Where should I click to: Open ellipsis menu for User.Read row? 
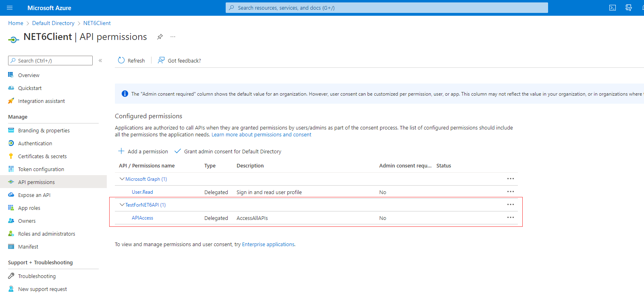511,192
